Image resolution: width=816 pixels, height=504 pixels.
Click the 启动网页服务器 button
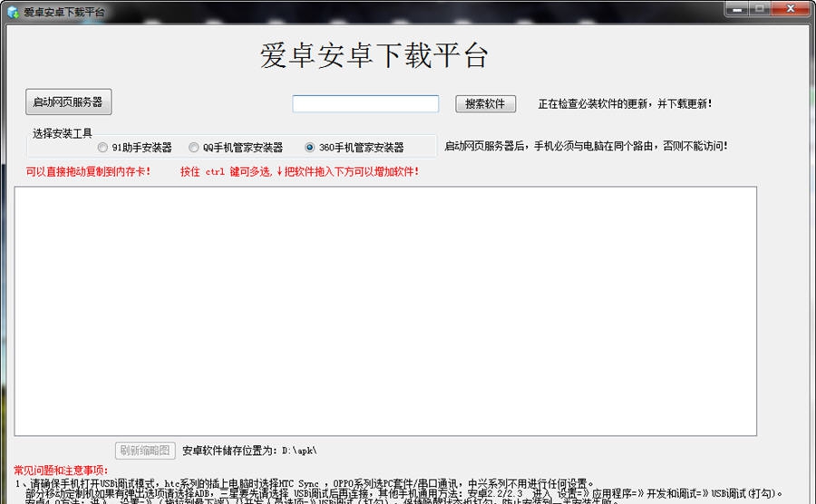click(x=68, y=102)
